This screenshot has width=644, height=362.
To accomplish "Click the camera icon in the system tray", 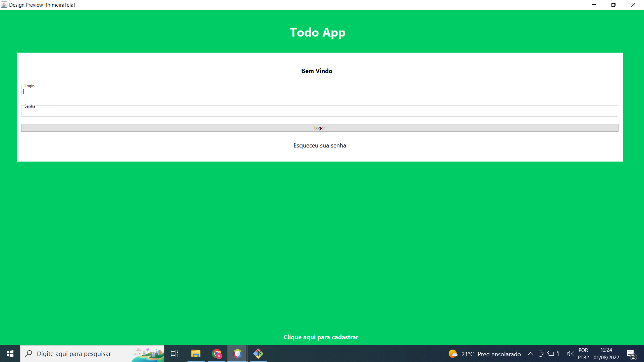I will (x=541, y=354).
